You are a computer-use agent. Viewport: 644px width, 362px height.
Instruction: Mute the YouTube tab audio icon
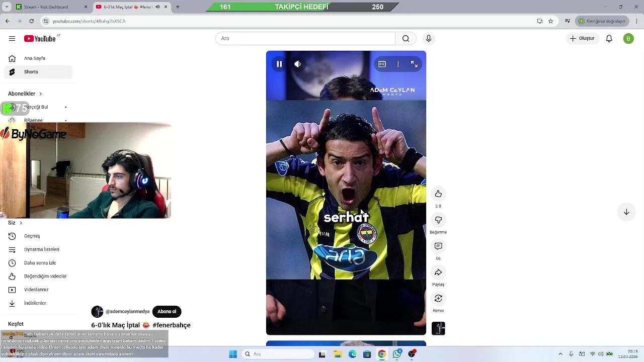pyautogui.click(x=157, y=7)
